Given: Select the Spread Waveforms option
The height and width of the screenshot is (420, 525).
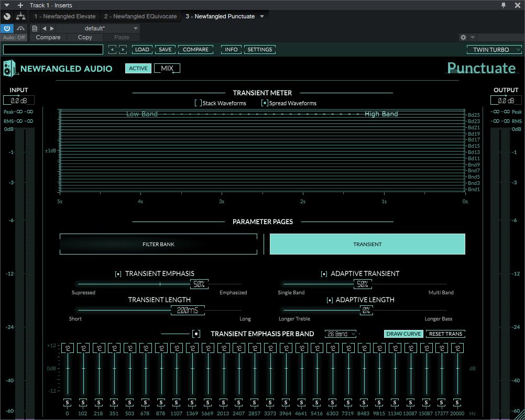Looking at the screenshot, I should (265, 103).
